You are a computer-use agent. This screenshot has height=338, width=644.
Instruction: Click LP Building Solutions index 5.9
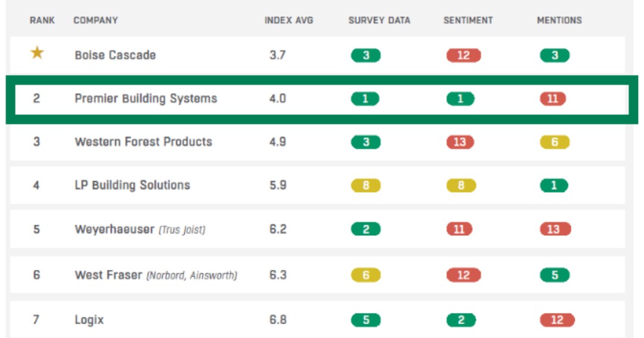pos(278,186)
